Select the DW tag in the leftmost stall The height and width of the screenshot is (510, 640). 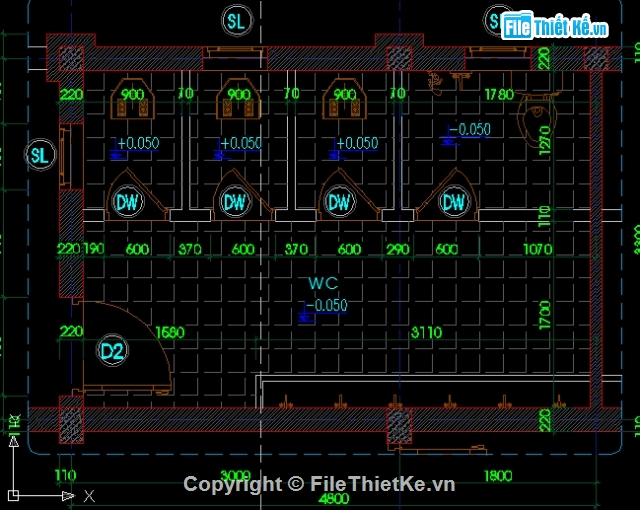click(128, 202)
